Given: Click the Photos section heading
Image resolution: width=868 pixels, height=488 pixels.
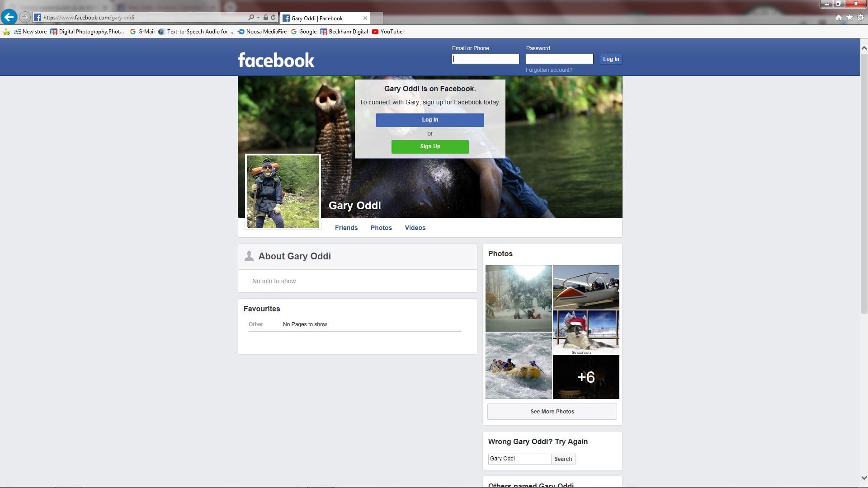Looking at the screenshot, I should tap(500, 254).
